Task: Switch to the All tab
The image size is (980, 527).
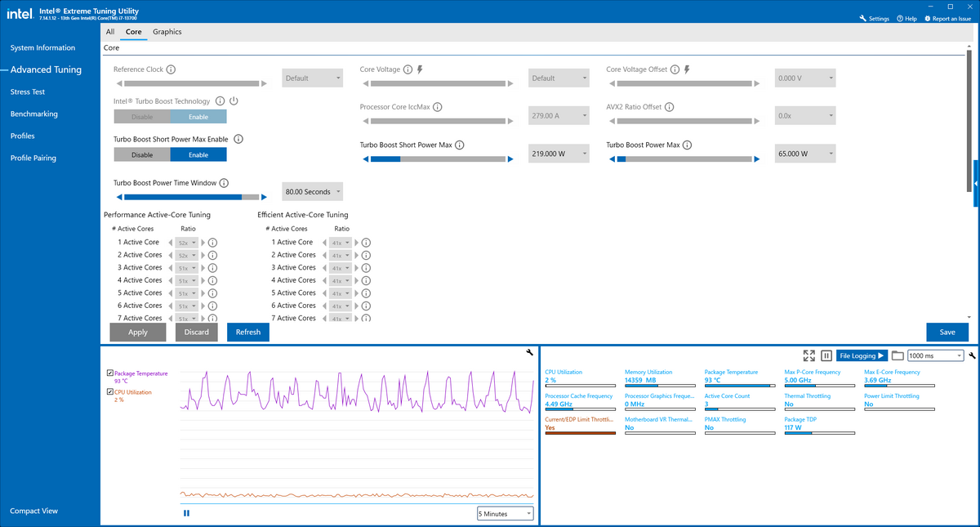Action: click(110, 32)
